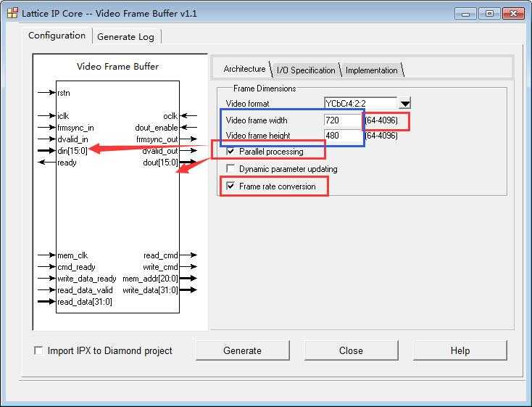Select the YCbCr4:2:2 video format field
Image resolution: width=532 pixels, height=407 pixels.
(x=360, y=103)
